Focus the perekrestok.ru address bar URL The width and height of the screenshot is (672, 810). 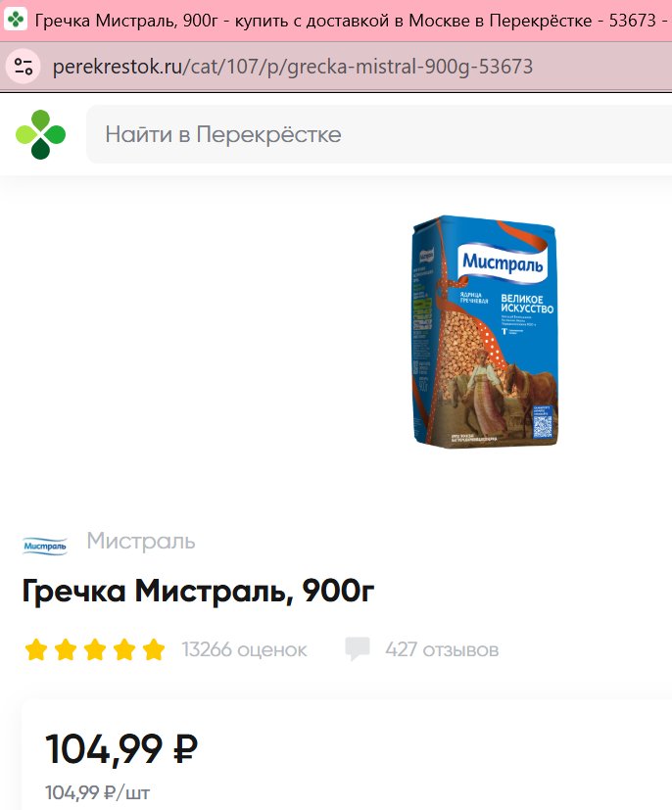293,67
